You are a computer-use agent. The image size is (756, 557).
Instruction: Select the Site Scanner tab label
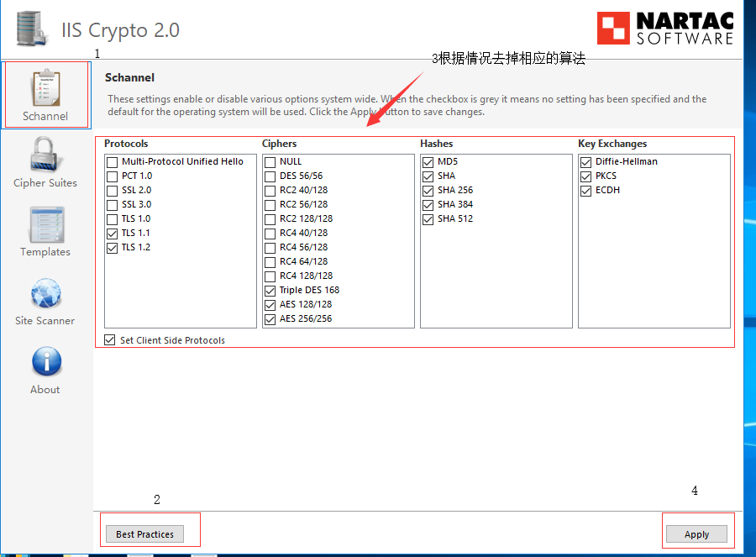click(x=45, y=321)
